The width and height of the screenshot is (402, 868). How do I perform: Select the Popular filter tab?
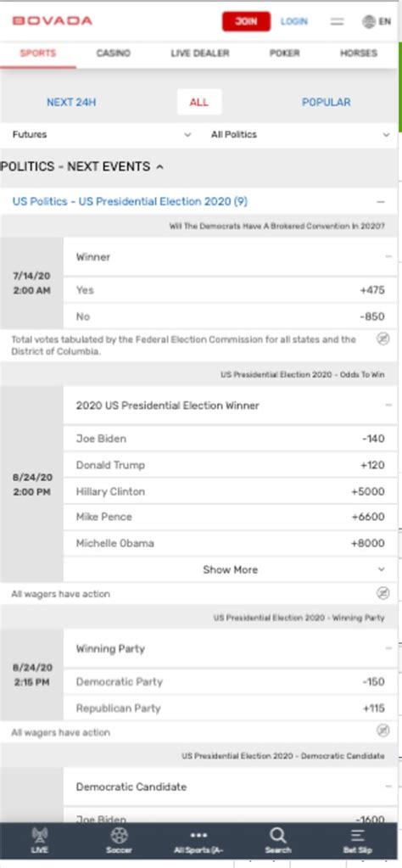click(x=327, y=103)
